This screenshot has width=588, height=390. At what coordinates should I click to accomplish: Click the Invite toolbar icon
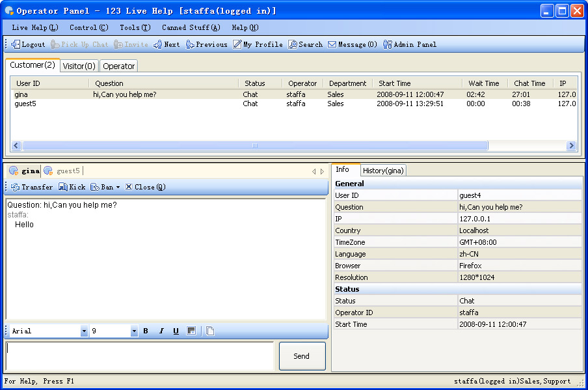pos(131,44)
